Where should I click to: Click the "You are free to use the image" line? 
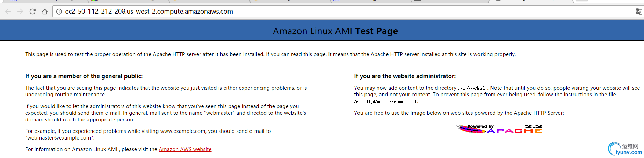[x=459, y=113]
